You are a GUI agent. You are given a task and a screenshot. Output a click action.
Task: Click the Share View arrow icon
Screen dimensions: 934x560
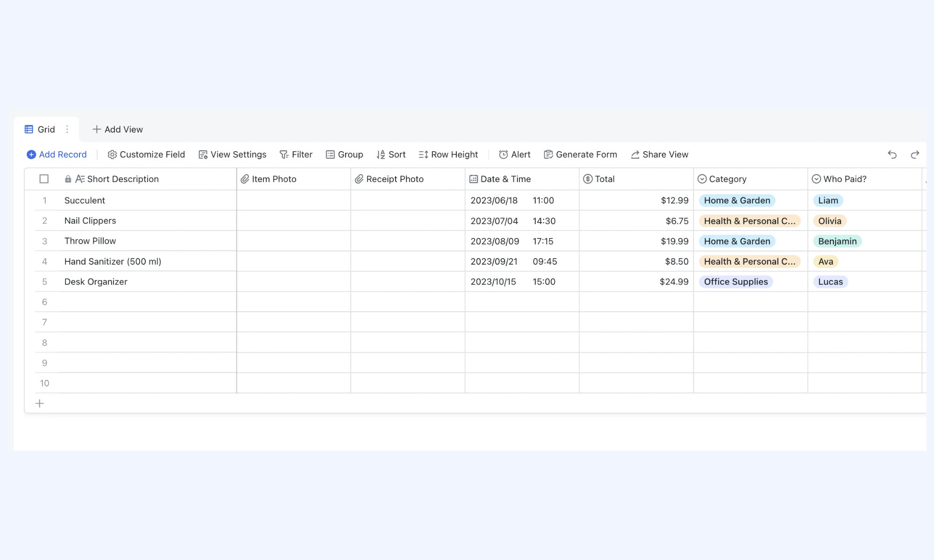coord(635,154)
